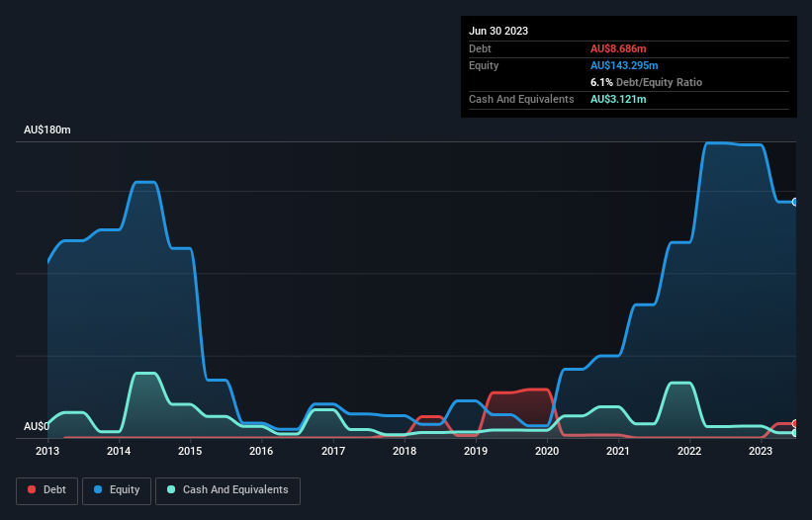
Task: Click the Jun 30 2023 tooltip date
Action: tap(498, 31)
